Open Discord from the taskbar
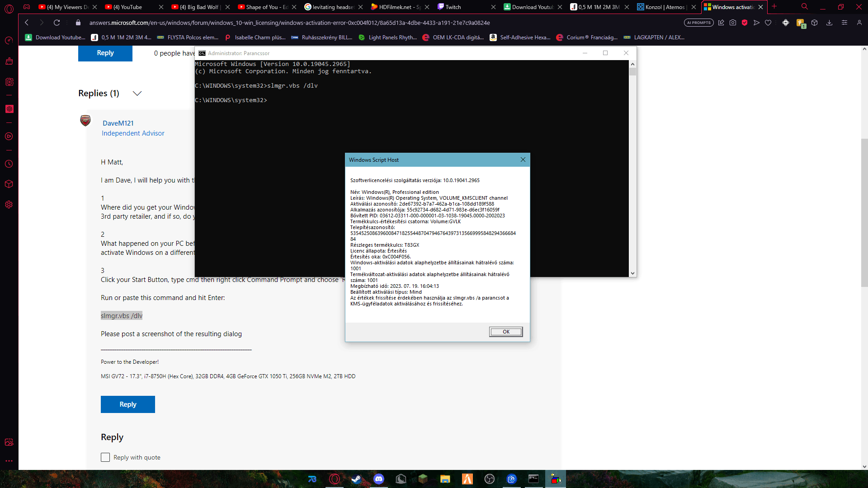The image size is (868, 488). tap(379, 479)
